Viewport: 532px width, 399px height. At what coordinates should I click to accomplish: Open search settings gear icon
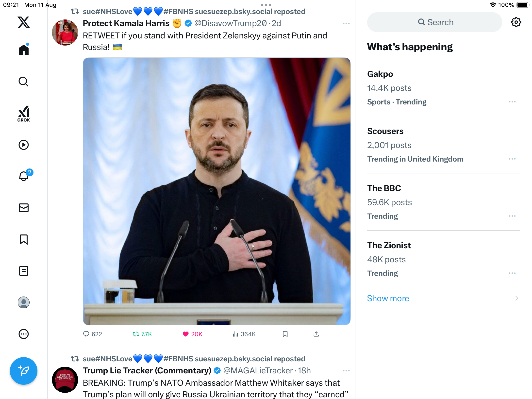[x=516, y=22]
